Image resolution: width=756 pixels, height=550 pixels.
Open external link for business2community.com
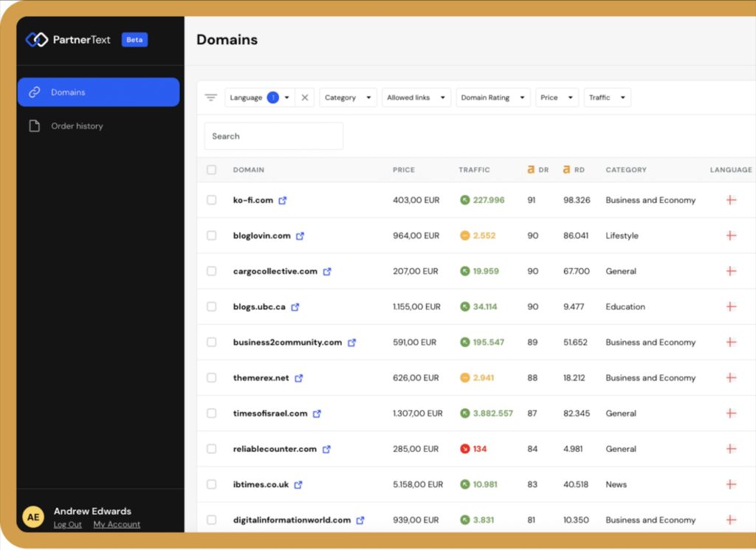tap(352, 343)
